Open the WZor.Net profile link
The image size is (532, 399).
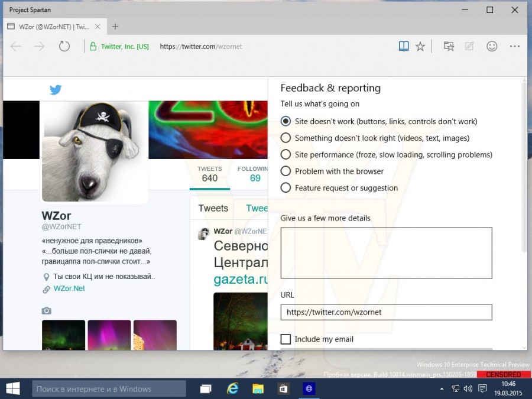(69, 288)
